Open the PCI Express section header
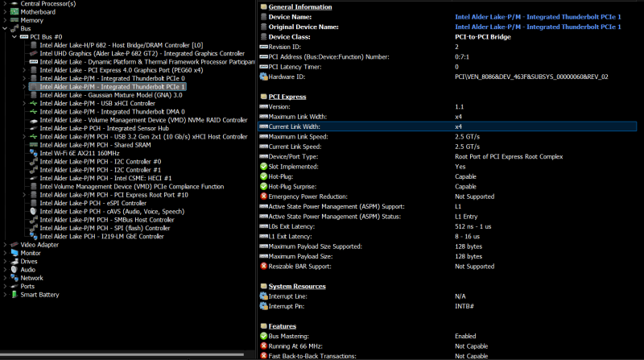The height and width of the screenshot is (360, 644). 287,97
